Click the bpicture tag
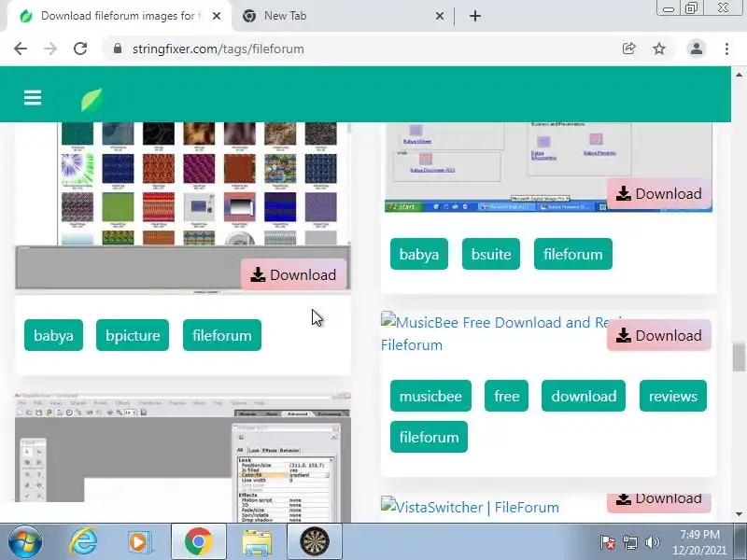This screenshot has width=747, height=560. click(x=133, y=335)
